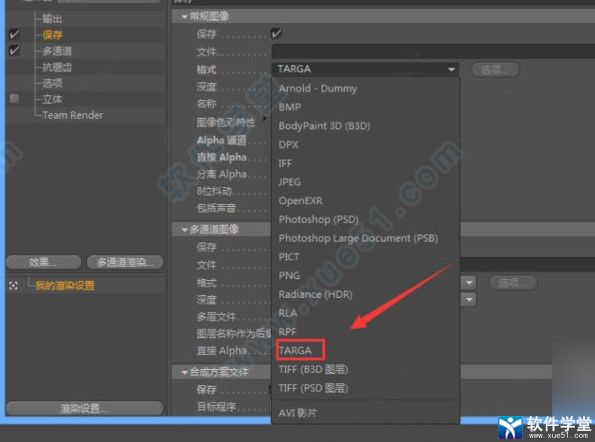The width and height of the screenshot is (595, 442).
Task: Click the 渲染设置... button
Action: point(85,408)
